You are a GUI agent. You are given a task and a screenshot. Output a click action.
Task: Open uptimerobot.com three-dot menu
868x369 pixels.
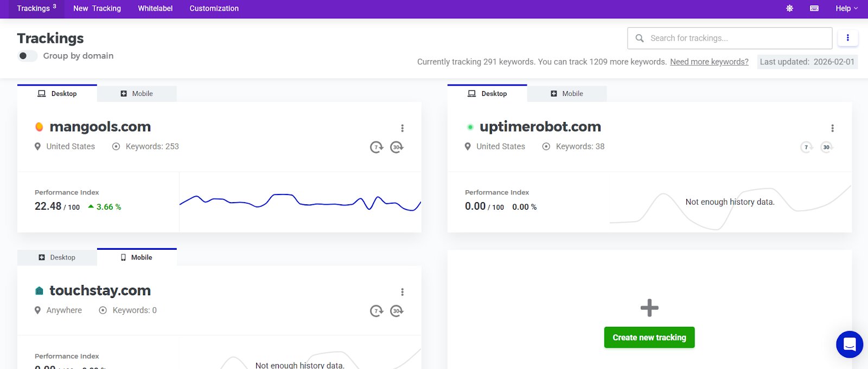pos(832,128)
